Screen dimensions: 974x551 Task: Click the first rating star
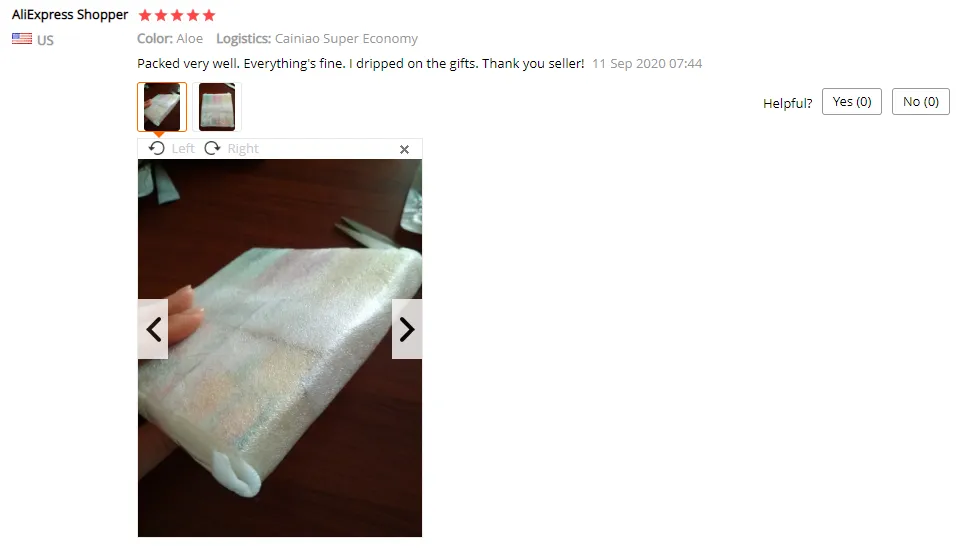coord(145,15)
